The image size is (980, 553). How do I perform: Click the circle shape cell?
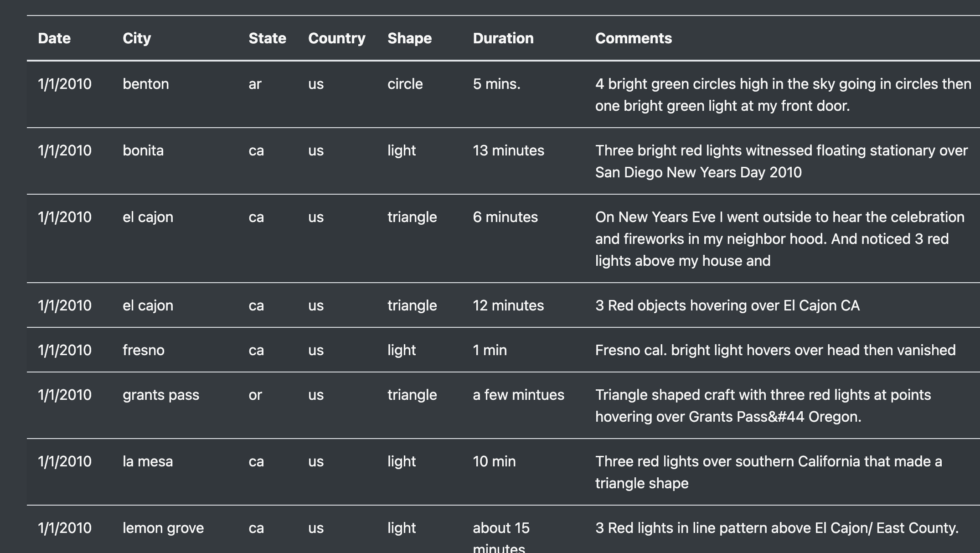(405, 84)
